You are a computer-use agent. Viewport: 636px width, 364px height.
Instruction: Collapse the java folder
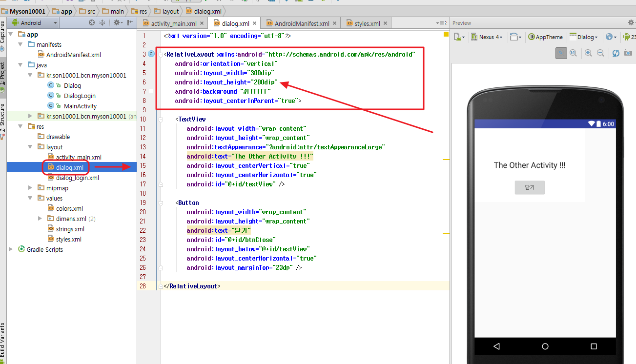21,65
